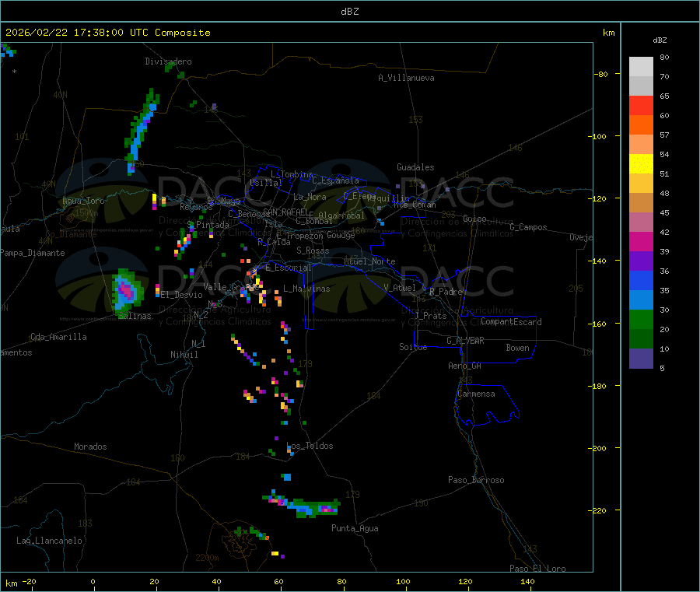Screen dimensions: 700x592
Task: Click the Guadales map label
Action: click(415, 167)
